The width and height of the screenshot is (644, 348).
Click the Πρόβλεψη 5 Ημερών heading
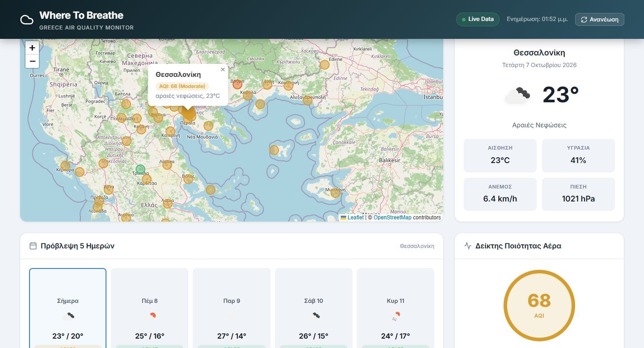click(x=77, y=246)
